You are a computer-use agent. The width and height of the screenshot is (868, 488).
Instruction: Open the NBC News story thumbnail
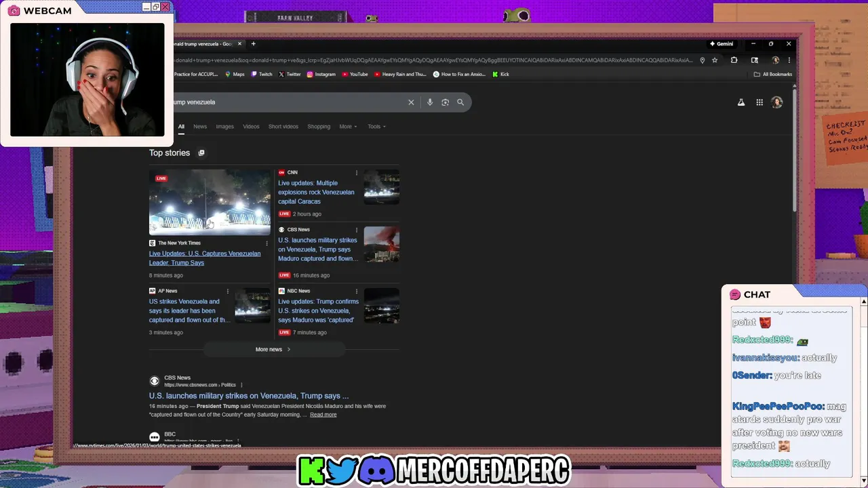click(382, 306)
